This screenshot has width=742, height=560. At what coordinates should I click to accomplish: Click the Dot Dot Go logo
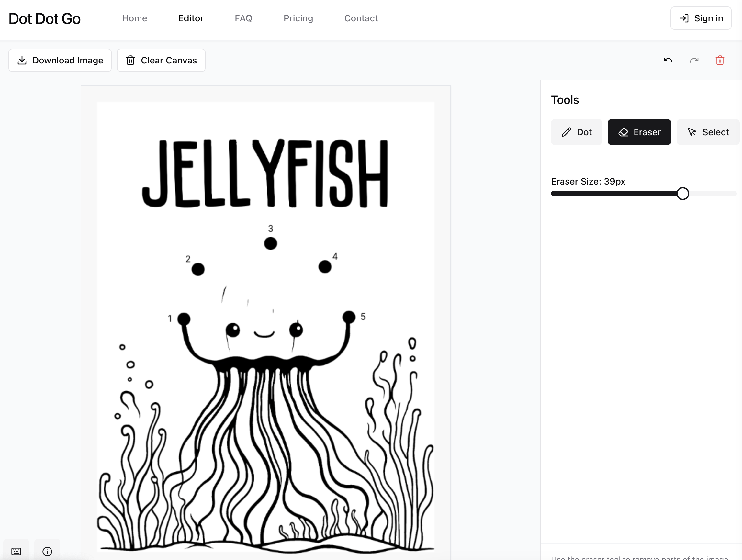click(x=44, y=18)
